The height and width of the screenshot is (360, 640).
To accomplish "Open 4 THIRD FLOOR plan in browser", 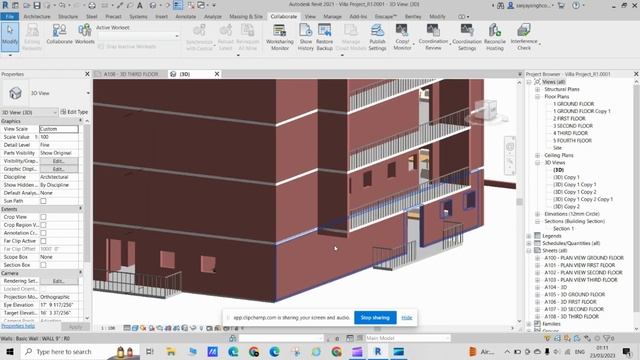I will (570, 133).
